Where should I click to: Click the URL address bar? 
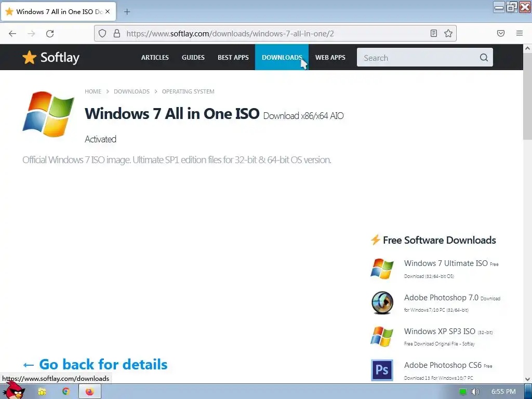click(275, 33)
